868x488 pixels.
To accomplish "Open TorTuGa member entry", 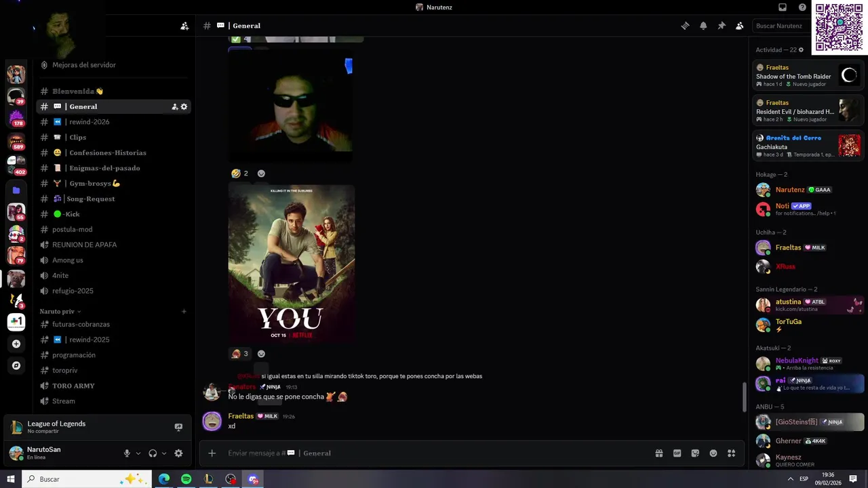I will point(807,325).
